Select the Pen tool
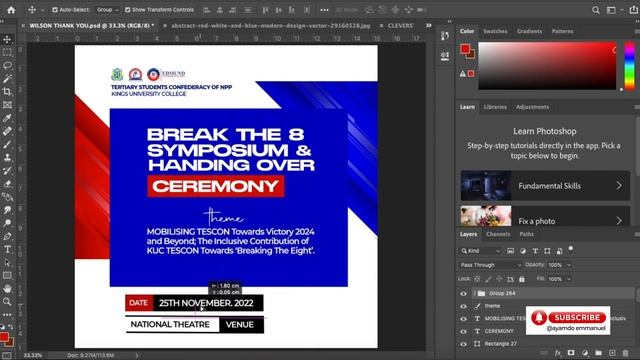 (x=7, y=236)
